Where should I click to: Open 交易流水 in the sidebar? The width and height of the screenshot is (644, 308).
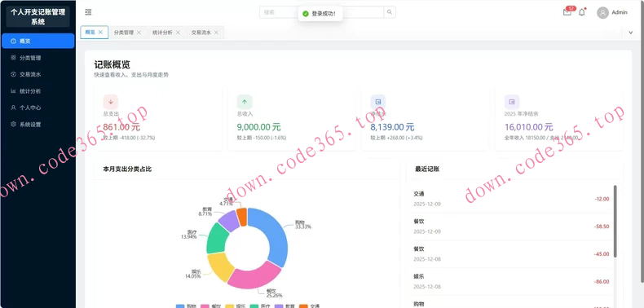click(x=37, y=74)
